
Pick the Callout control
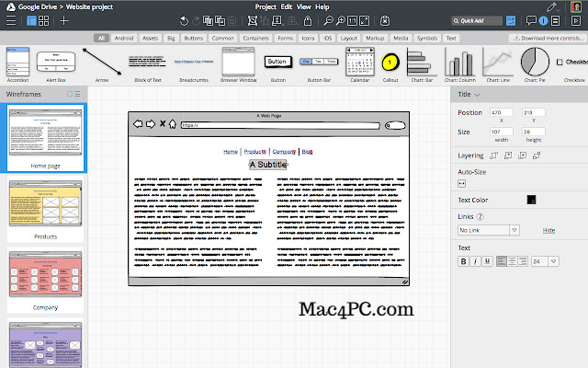(x=390, y=67)
